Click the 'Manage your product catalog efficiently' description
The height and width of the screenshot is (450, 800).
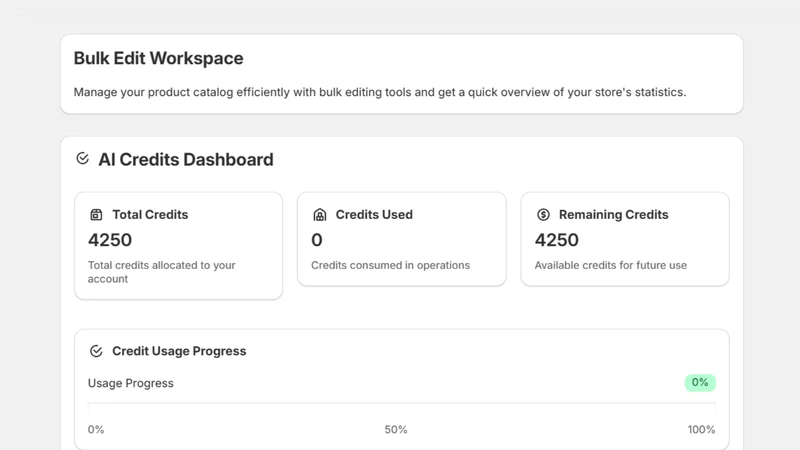click(x=380, y=92)
